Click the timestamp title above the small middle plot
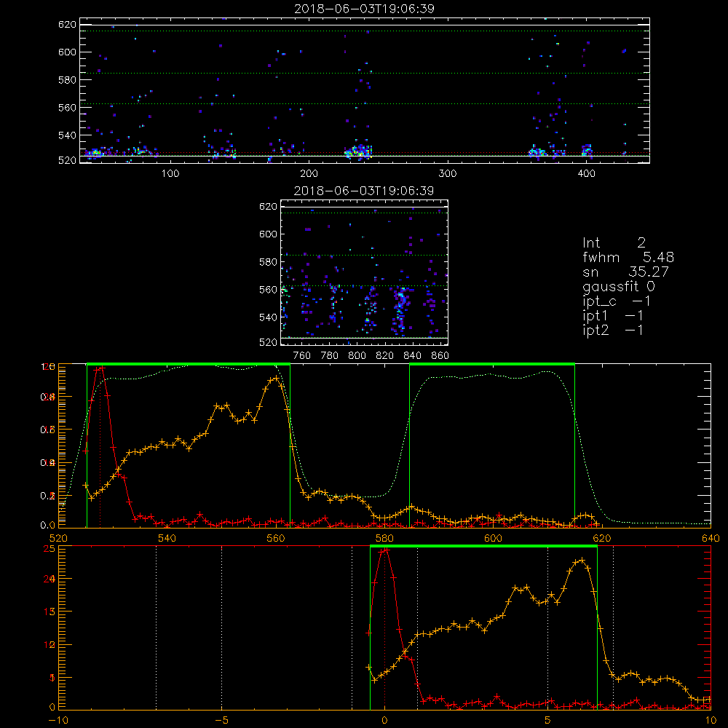Viewport: 728px width, 728px height. (x=364, y=191)
